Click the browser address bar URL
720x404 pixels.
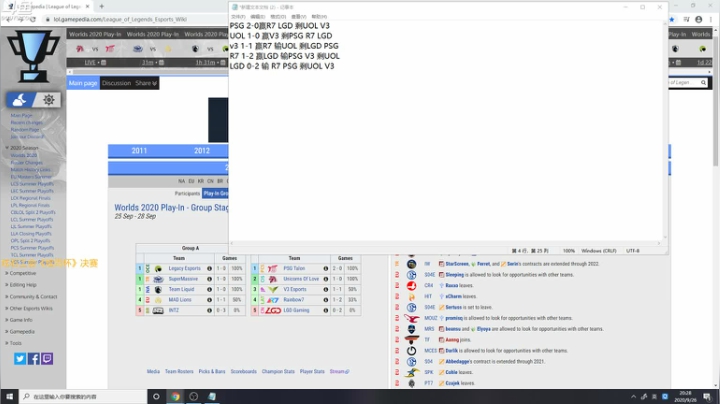[120, 19]
